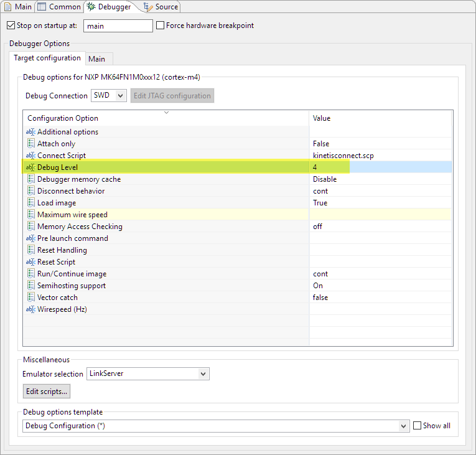Click the Load image option icon

point(31,203)
